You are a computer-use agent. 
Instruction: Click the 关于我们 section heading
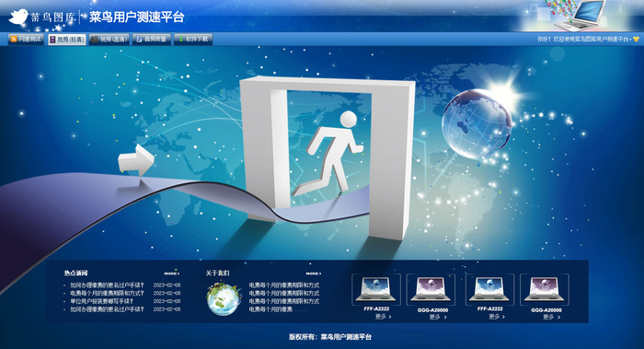click(218, 273)
